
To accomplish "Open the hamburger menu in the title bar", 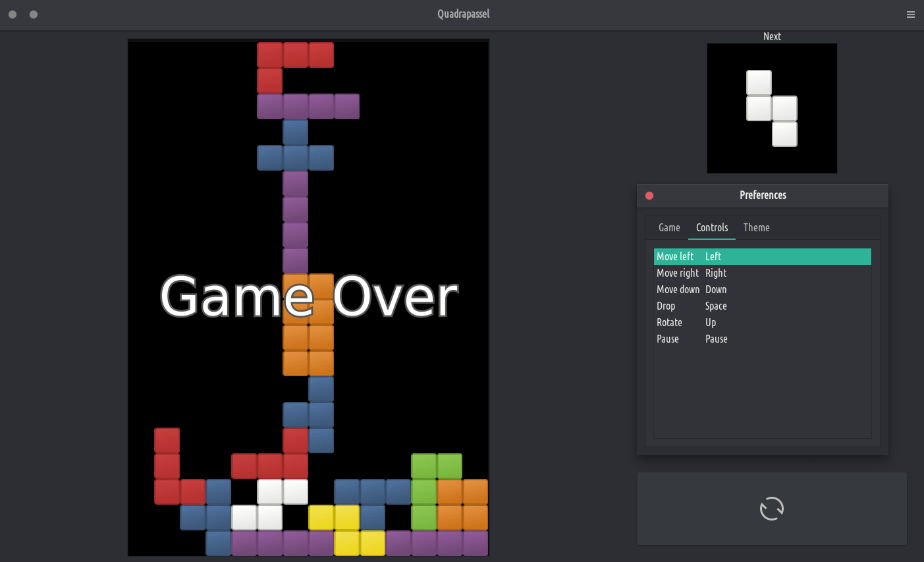I will point(910,14).
